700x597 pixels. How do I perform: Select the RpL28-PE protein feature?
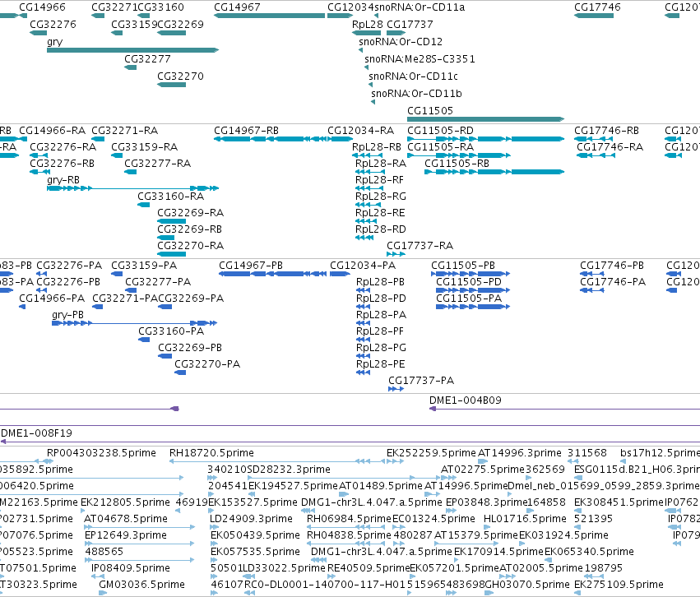(363, 373)
